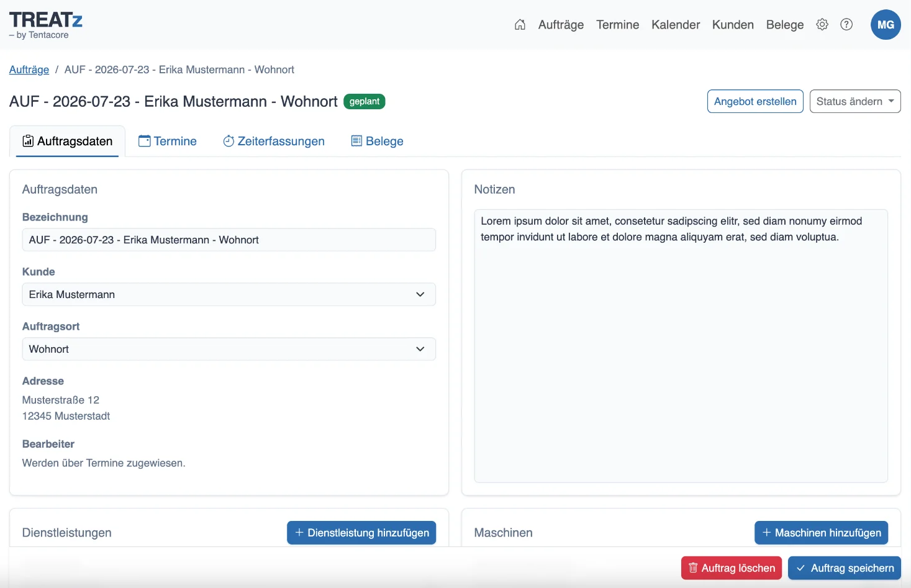The image size is (911, 588).
Task: Open the Belege tab with document icon
Action: coord(378,141)
